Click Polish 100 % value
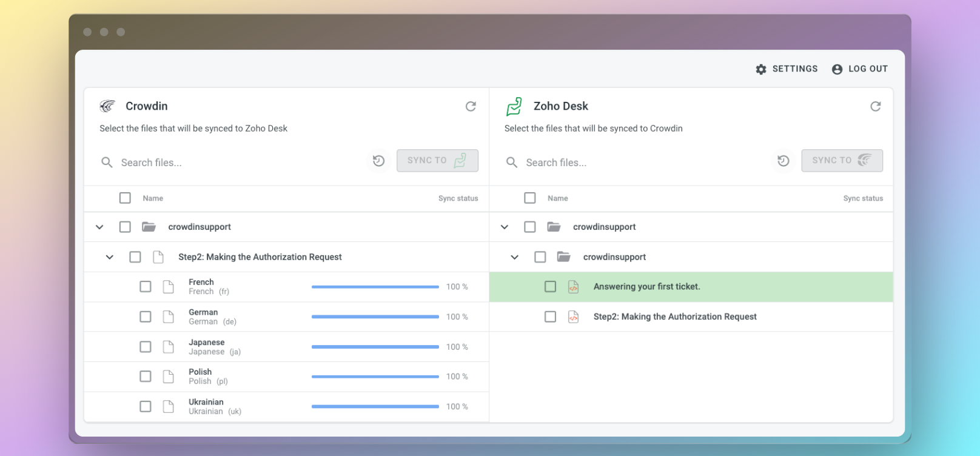 click(457, 377)
